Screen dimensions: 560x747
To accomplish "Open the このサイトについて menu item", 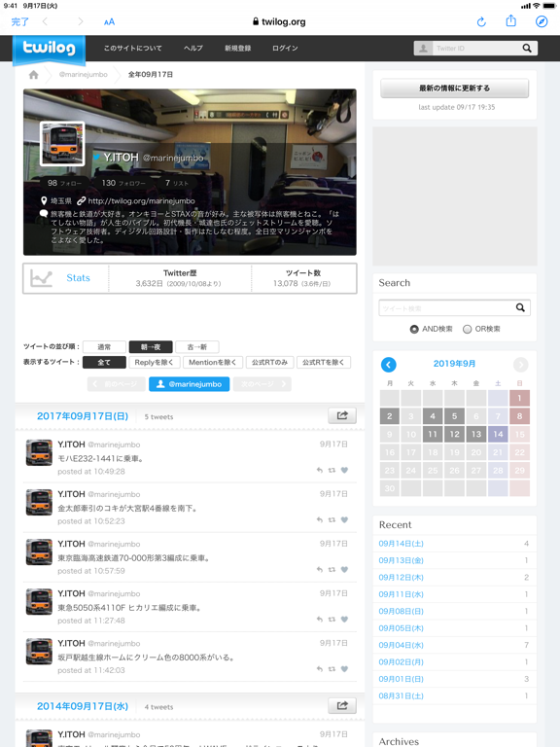I will click(133, 48).
